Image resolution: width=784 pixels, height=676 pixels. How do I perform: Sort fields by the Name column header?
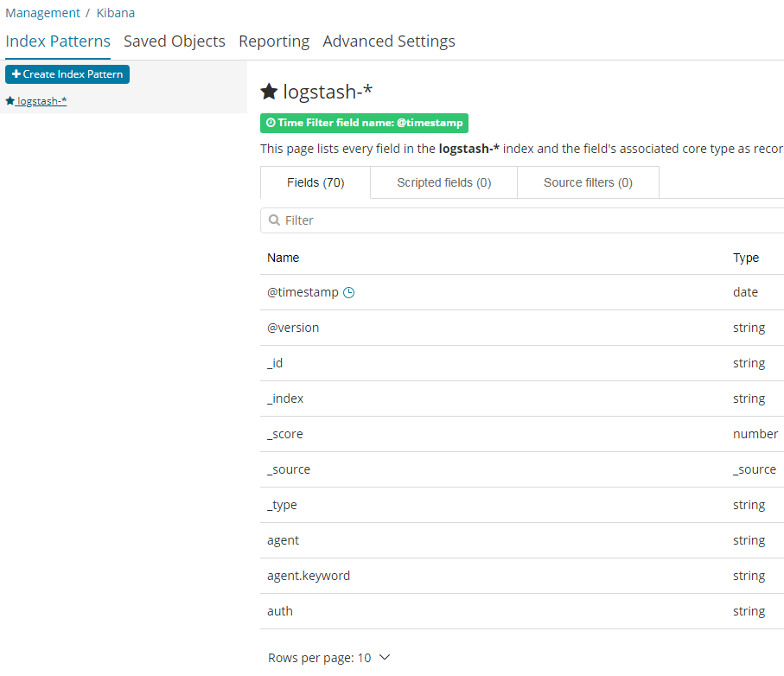pyautogui.click(x=283, y=258)
